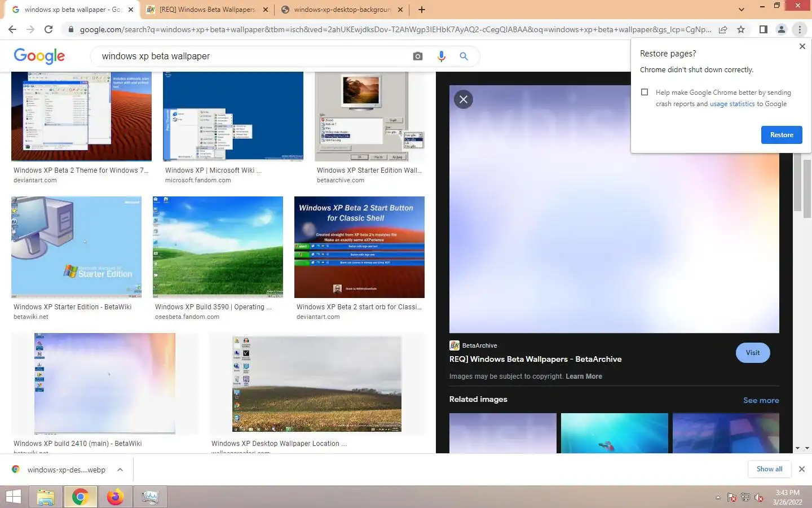The image size is (812, 508).
Task: Click the network tray icon
Action: 745,497
